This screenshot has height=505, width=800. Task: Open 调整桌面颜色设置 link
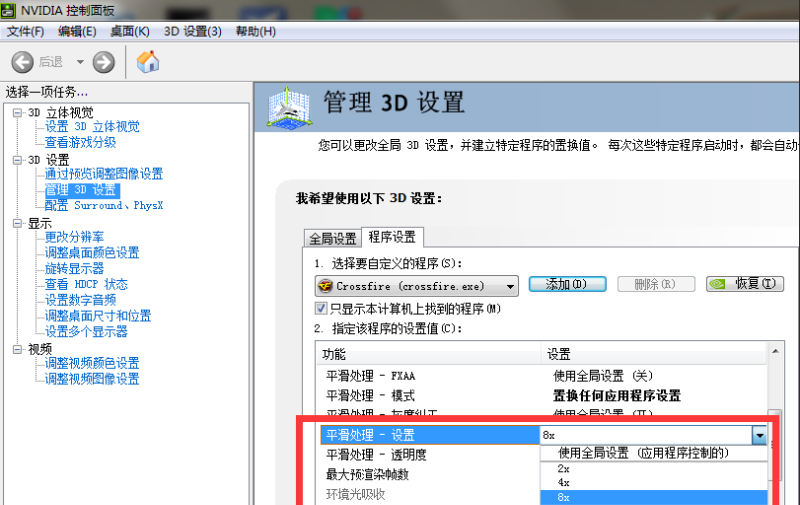click(92, 253)
